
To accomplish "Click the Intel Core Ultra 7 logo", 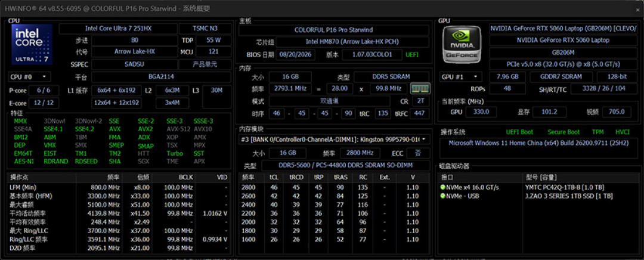I will pyautogui.click(x=32, y=44).
